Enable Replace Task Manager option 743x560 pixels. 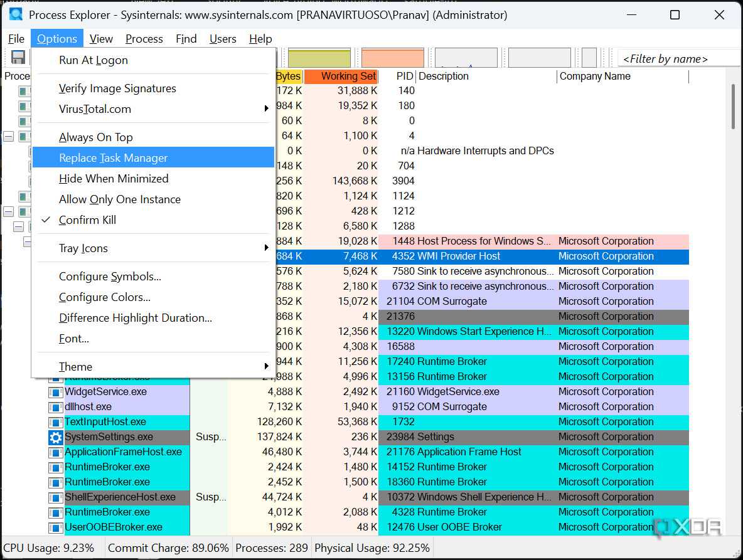pyautogui.click(x=153, y=157)
